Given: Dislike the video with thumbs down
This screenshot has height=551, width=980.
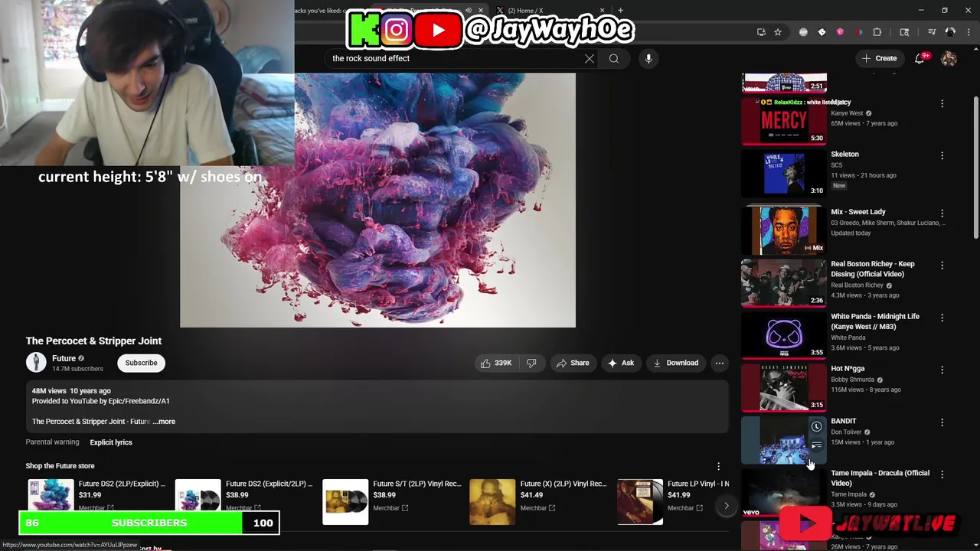Looking at the screenshot, I should point(531,363).
